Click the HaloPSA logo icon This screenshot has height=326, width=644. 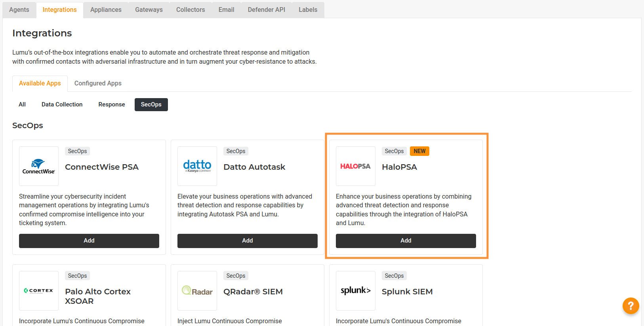coord(356,166)
